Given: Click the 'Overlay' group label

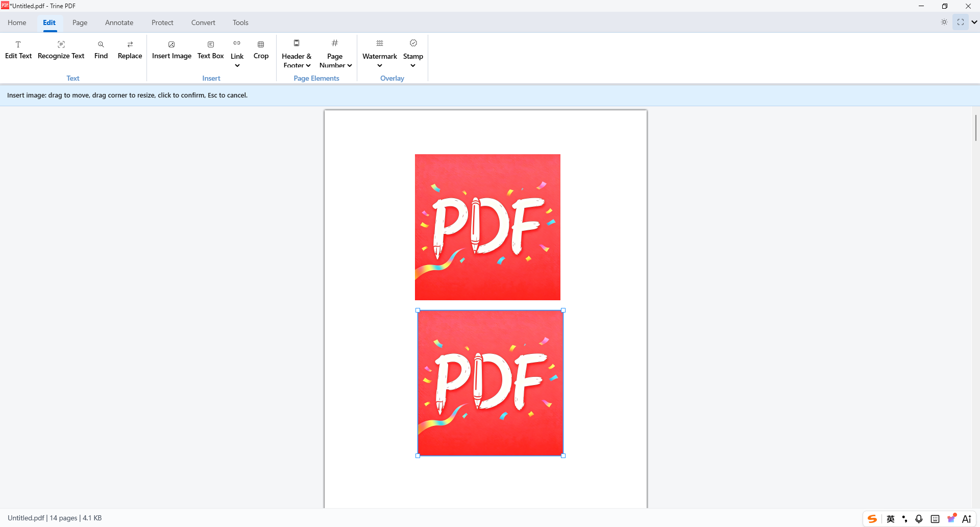Looking at the screenshot, I should pyautogui.click(x=392, y=78).
